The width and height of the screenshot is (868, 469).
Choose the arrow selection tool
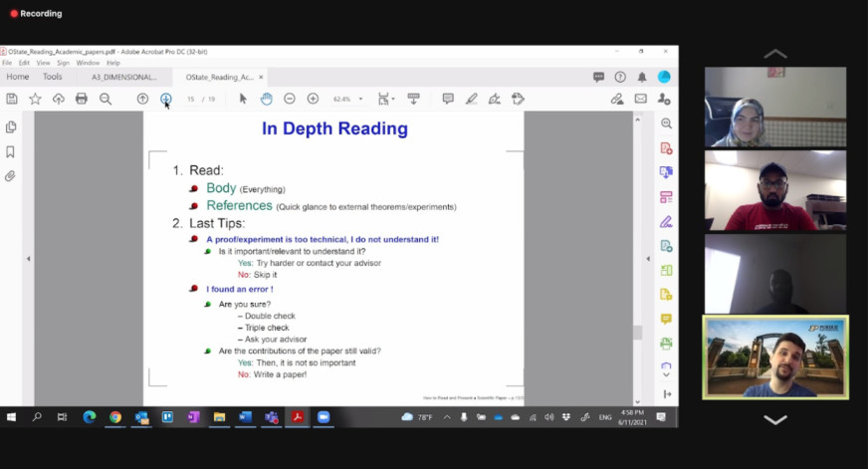tap(243, 99)
